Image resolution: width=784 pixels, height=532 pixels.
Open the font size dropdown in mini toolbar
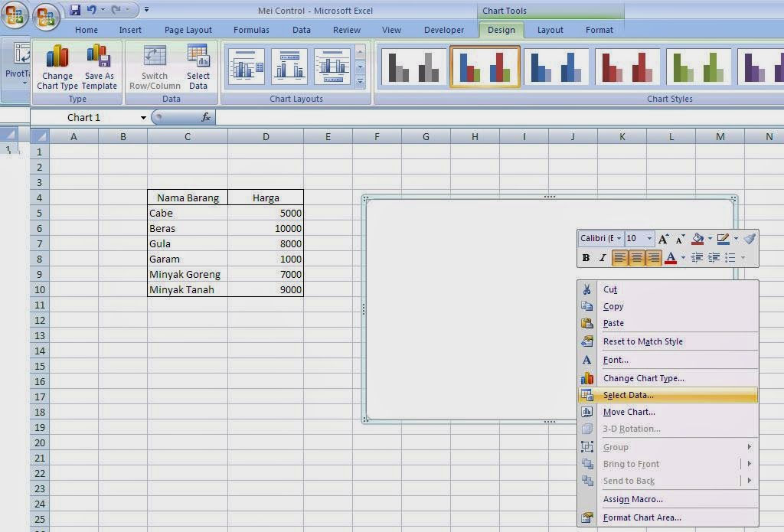coord(648,238)
